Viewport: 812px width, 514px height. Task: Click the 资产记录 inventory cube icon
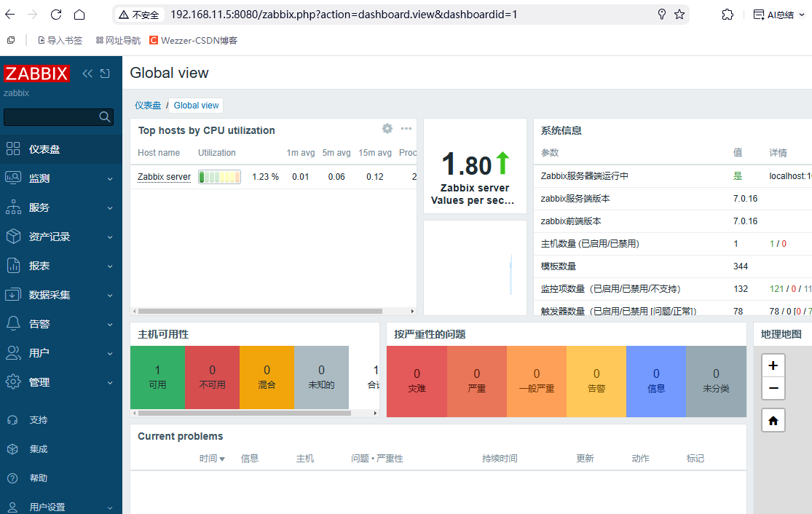click(13, 237)
